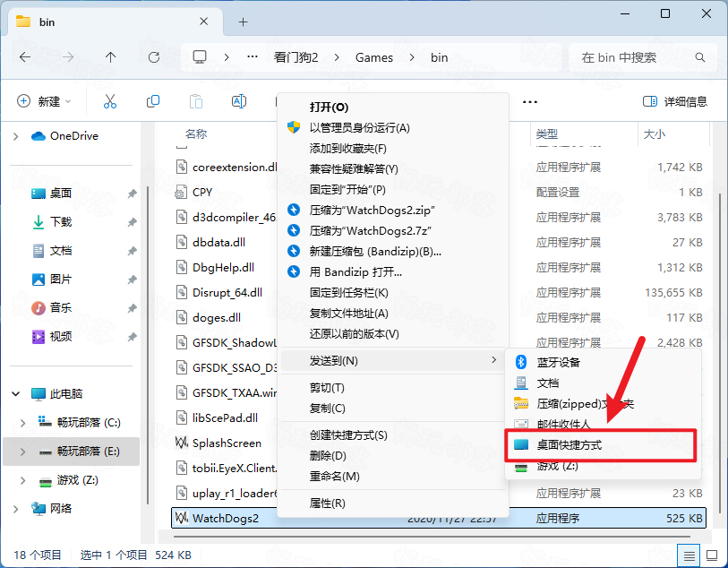Screen dimensions: 728x568
Task: Show hidden path with address bar ellipsis
Action: click(x=253, y=57)
